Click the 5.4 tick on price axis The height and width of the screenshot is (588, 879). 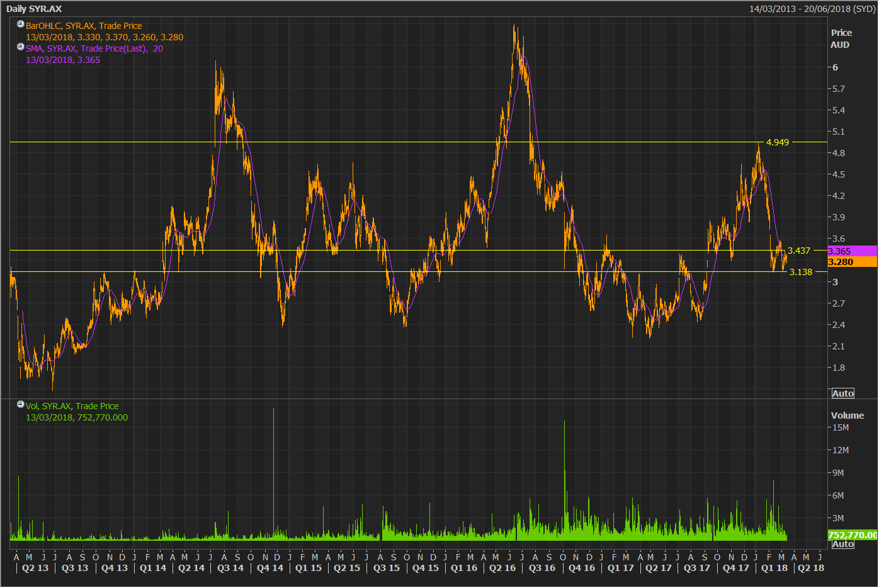tap(839, 110)
